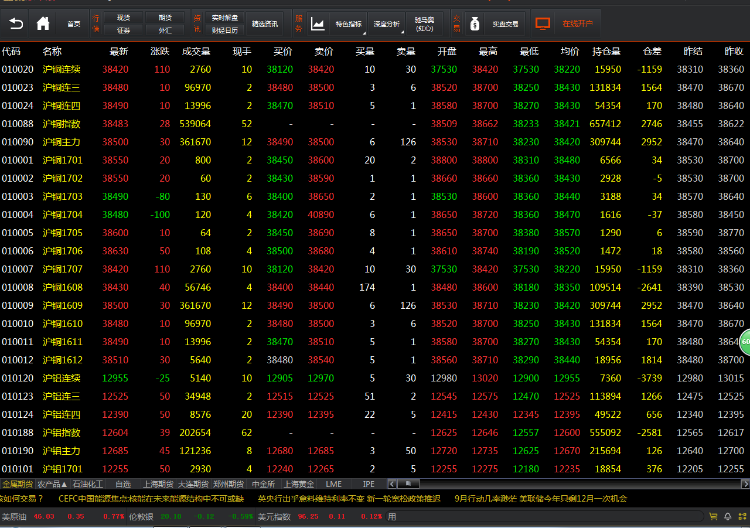Open the shopping cart icon in the status bar
This screenshot has height=528, width=750.
[x=713, y=517]
